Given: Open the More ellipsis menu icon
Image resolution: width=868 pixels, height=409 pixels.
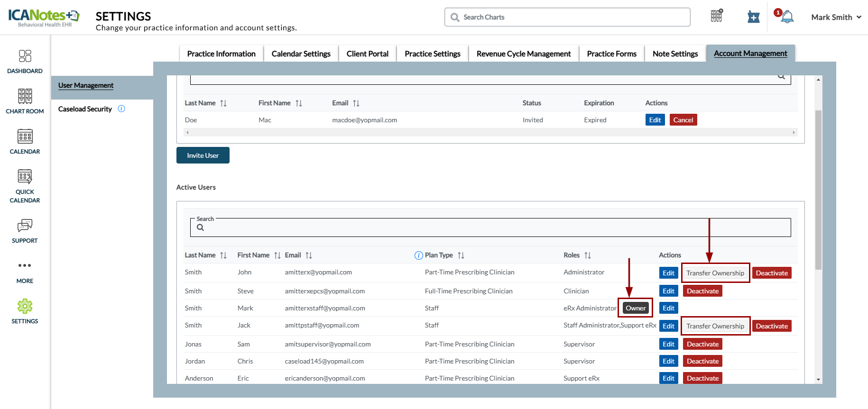Looking at the screenshot, I should (x=25, y=265).
